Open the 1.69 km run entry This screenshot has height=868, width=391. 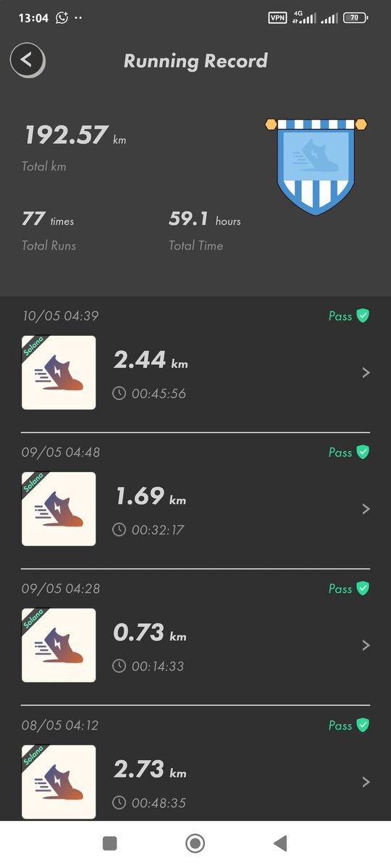(x=195, y=501)
